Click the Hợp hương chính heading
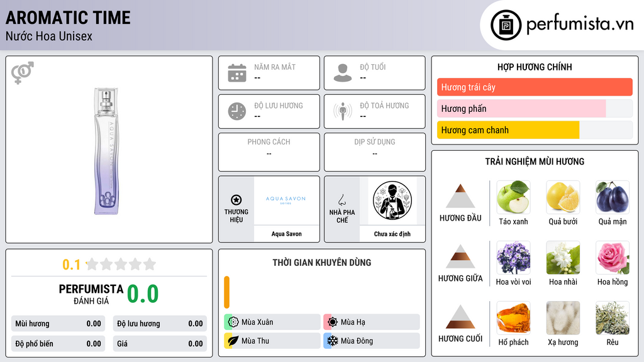 pyautogui.click(x=535, y=67)
